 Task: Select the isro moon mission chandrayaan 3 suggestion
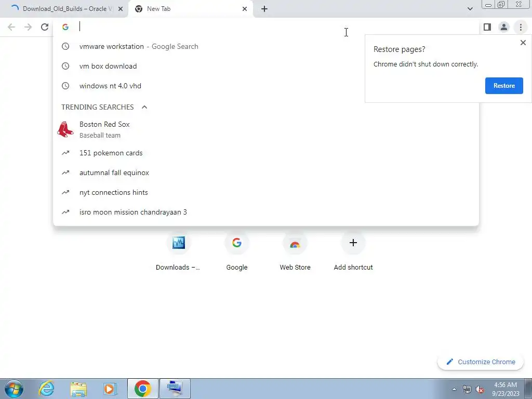click(266, 212)
